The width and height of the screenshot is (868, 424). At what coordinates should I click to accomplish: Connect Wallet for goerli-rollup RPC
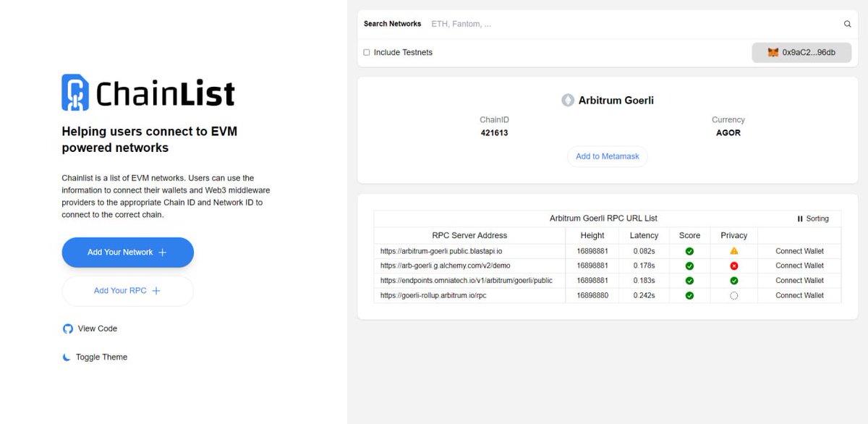point(799,295)
